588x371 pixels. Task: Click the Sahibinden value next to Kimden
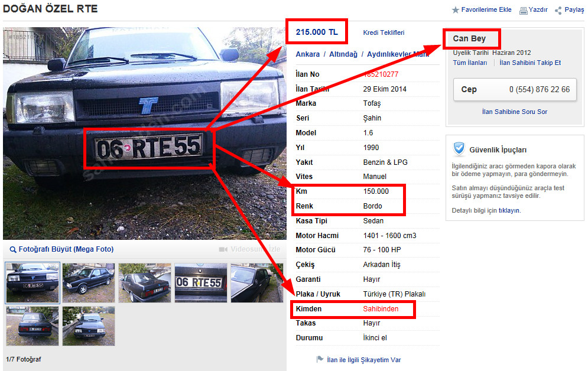click(x=381, y=309)
